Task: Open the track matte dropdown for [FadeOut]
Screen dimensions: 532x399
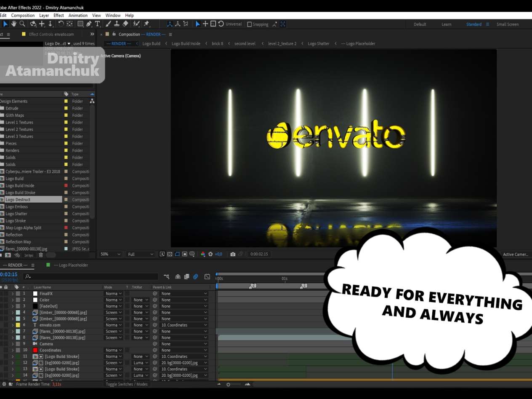Action: point(141,306)
